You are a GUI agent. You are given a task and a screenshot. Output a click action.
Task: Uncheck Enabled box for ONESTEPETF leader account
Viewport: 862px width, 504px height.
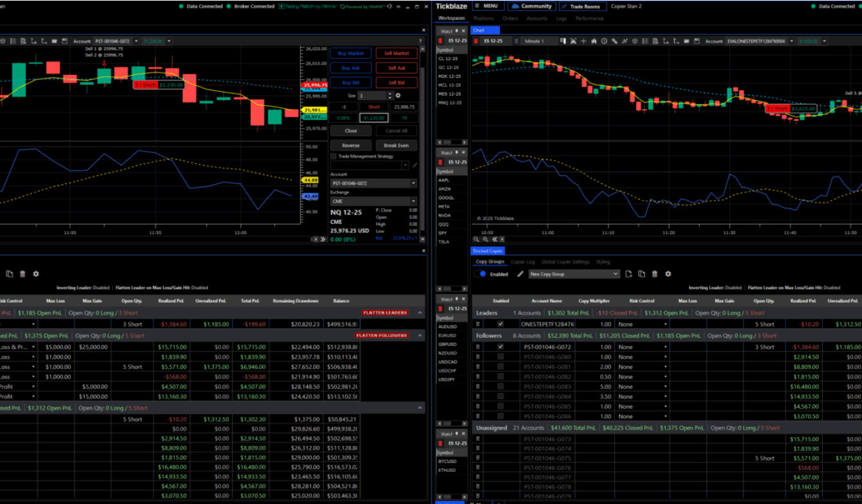[501, 324]
